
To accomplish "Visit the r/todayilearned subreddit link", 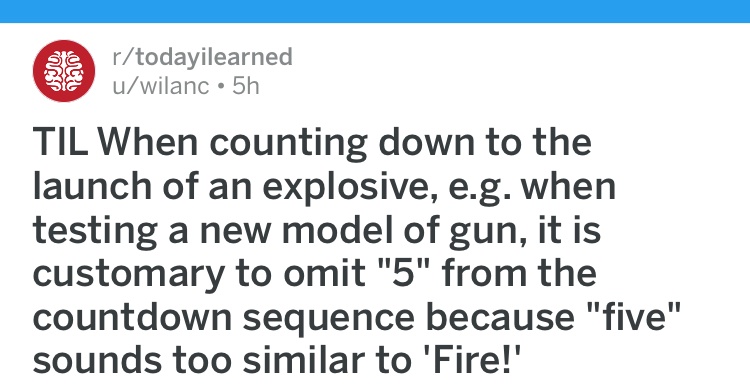I will click(x=202, y=57).
